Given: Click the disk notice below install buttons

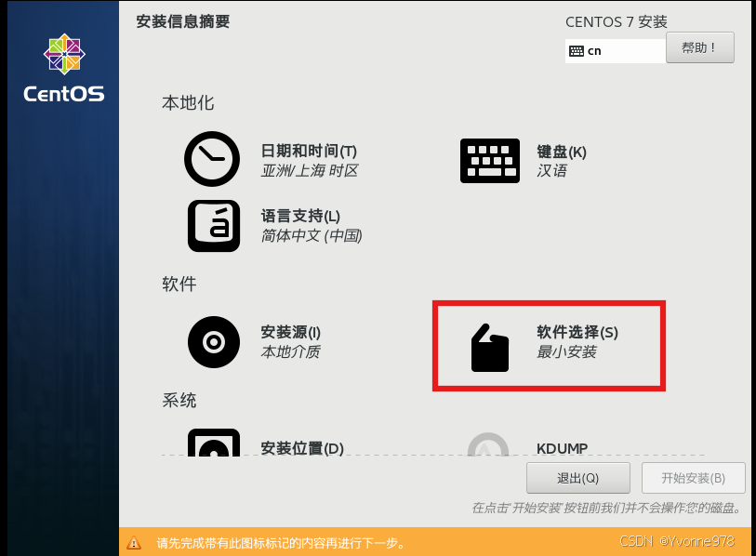Looking at the screenshot, I should click(606, 508).
